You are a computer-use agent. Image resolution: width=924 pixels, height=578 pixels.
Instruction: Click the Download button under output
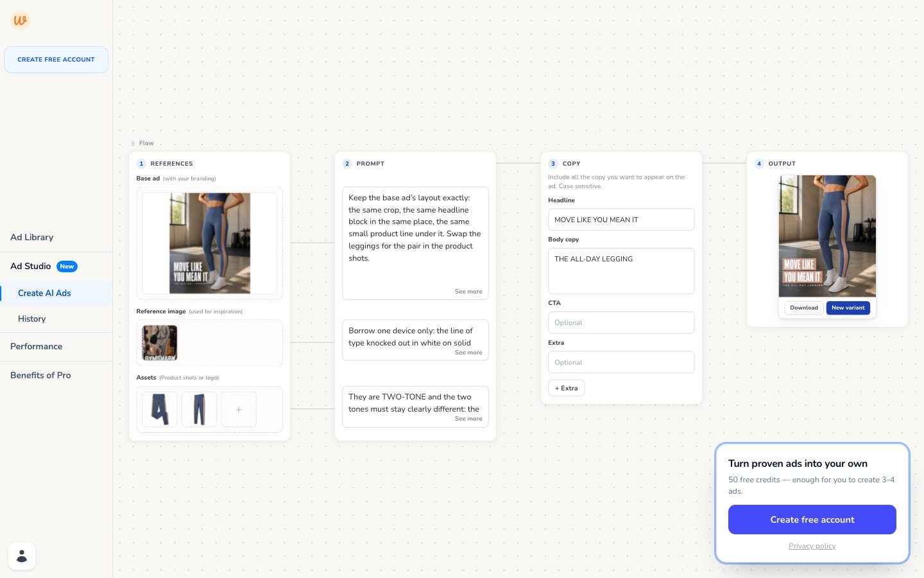804,308
